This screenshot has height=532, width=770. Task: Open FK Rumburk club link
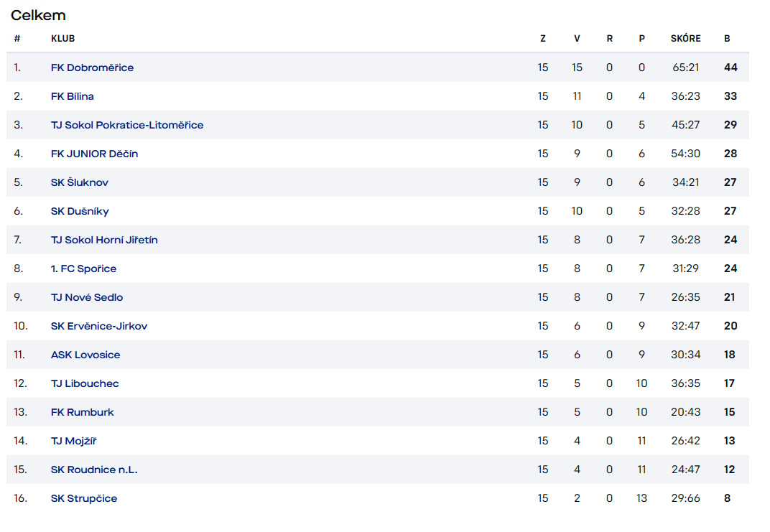tap(83, 412)
